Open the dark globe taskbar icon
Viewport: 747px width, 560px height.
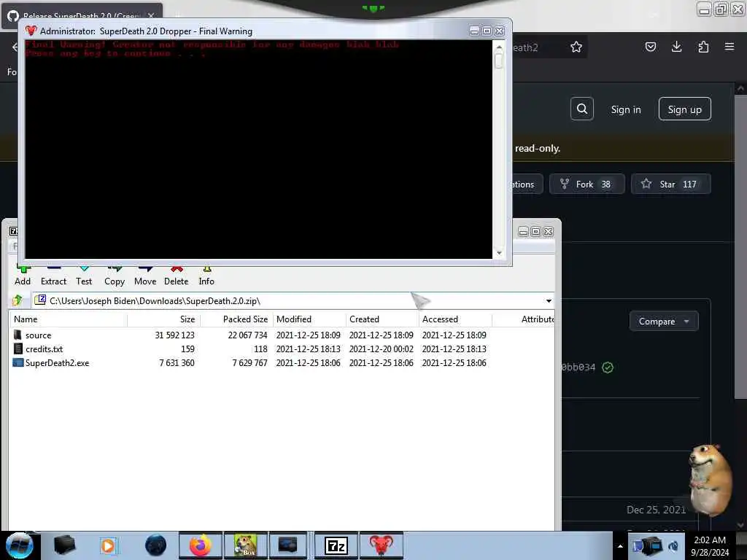[155, 545]
